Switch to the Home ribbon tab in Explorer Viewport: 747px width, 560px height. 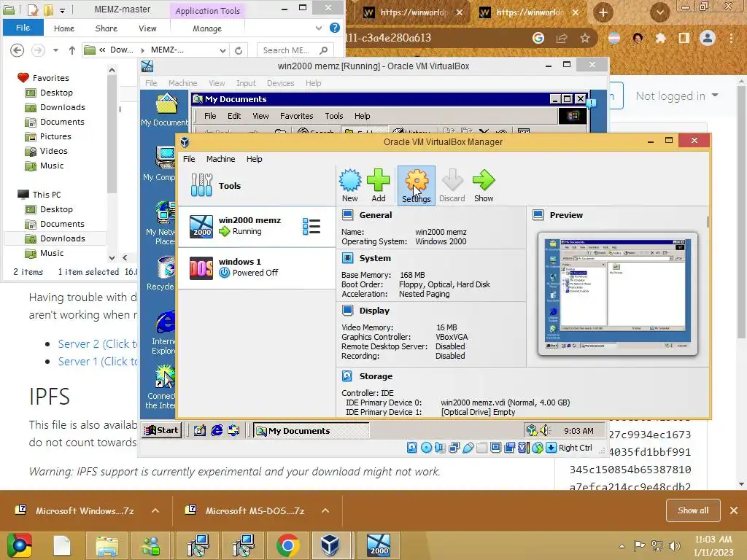click(x=64, y=28)
